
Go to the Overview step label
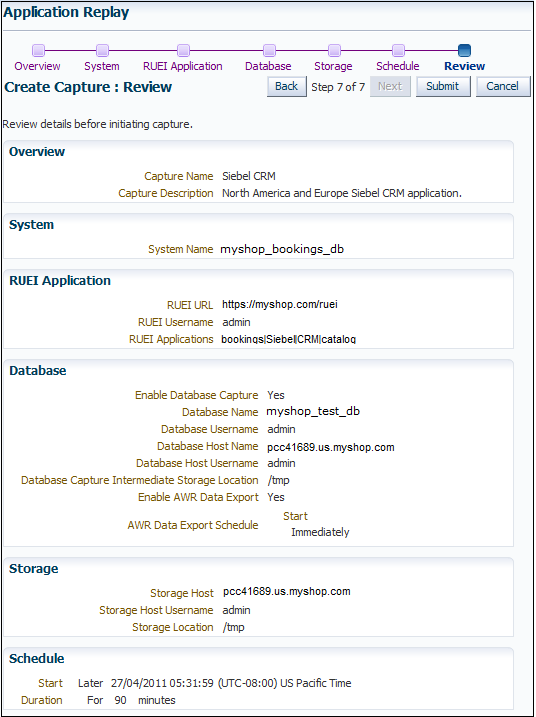point(38,66)
